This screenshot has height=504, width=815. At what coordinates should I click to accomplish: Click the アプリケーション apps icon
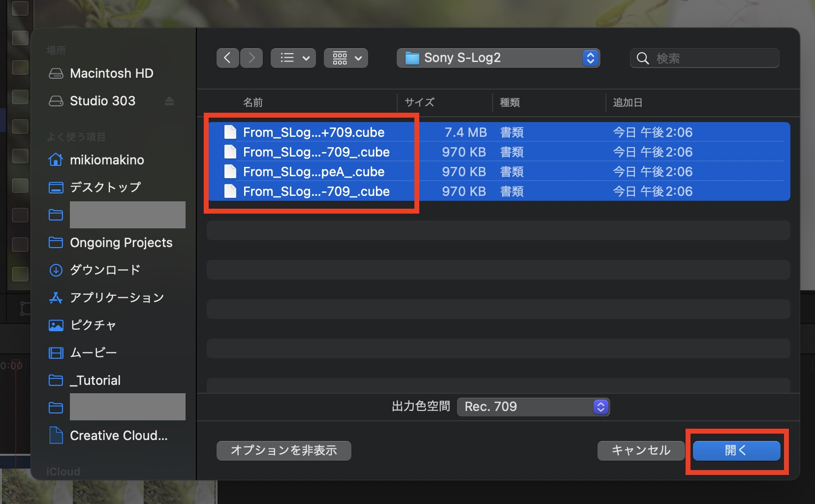[x=56, y=298]
